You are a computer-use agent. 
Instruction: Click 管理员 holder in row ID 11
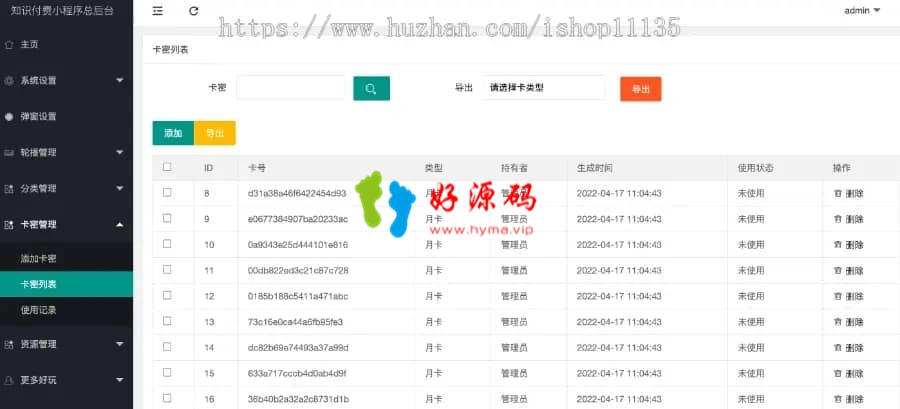click(x=514, y=270)
